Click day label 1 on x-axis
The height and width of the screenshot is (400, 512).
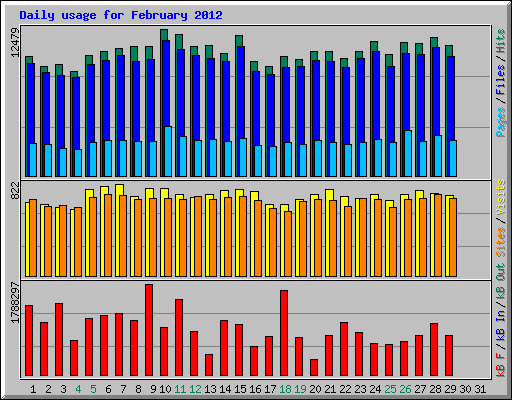point(33,389)
